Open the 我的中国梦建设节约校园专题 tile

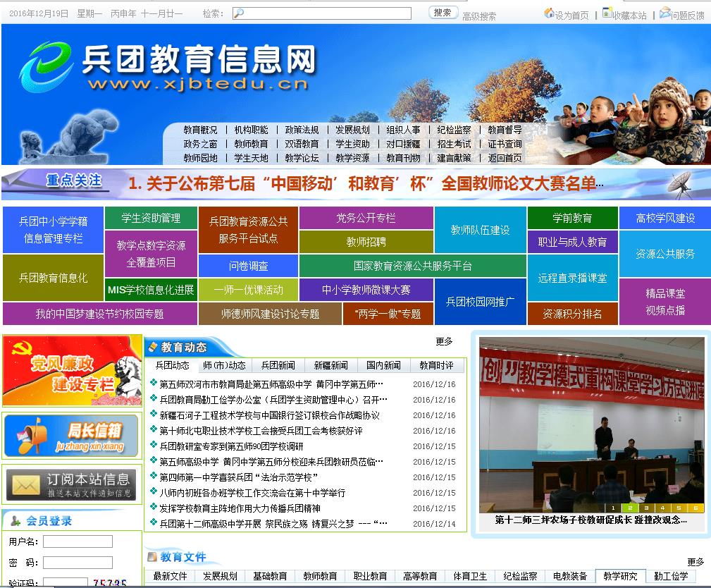coord(100,314)
